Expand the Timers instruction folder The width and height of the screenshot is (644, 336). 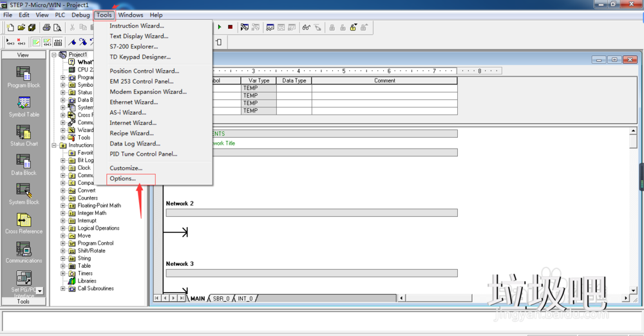(63, 274)
